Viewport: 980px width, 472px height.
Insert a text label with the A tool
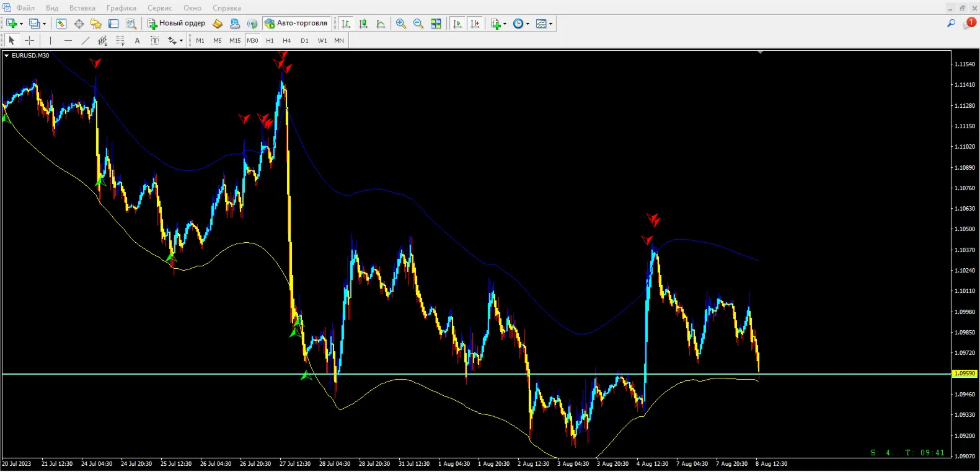(137, 40)
